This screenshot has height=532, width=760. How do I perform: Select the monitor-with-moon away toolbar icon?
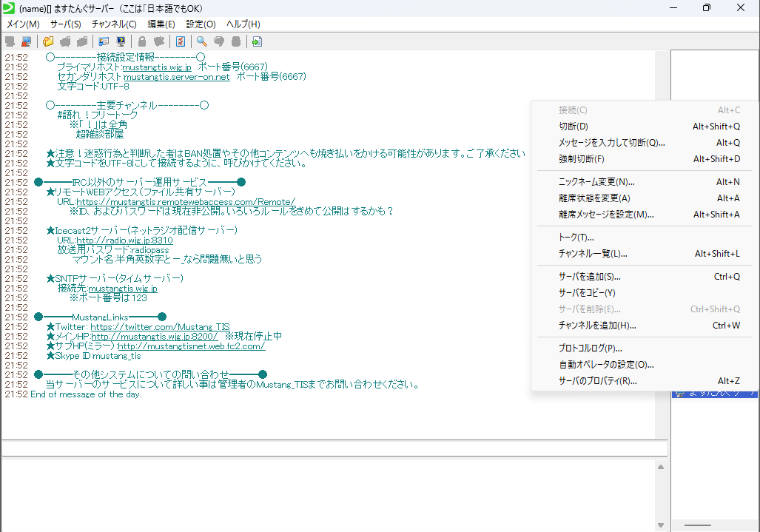click(120, 41)
